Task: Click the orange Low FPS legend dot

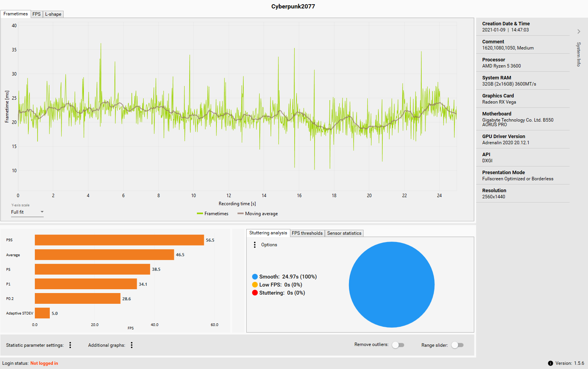Action: click(255, 285)
